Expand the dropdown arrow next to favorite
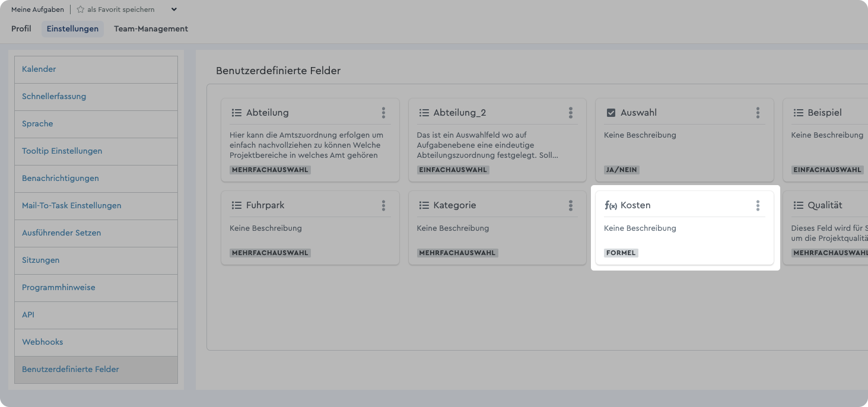Image resolution: width=868 pixels, height=407 pixels. pos(173,9)
